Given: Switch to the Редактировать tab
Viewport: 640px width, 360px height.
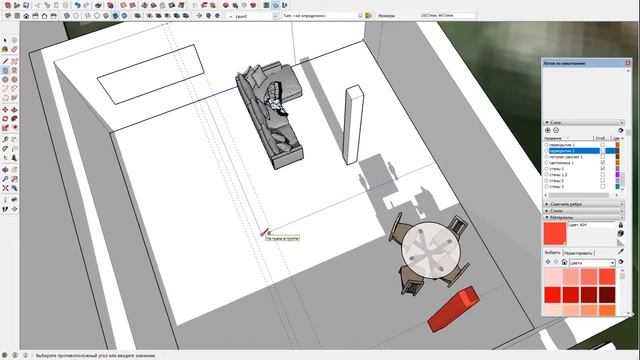Looking at the screenshot, I should pos(579,253).
